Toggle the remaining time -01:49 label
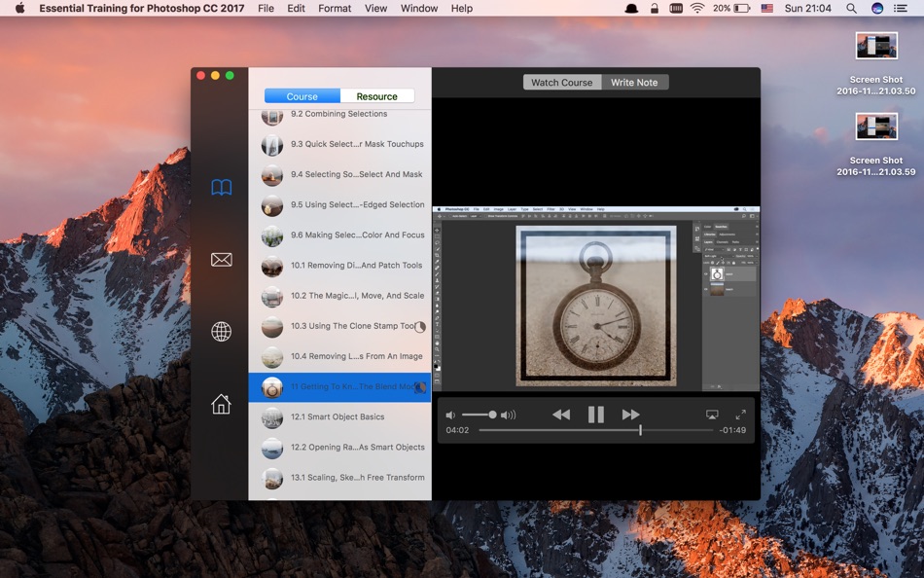The width and height of the screenshot is (924, 578). [732, 430]
